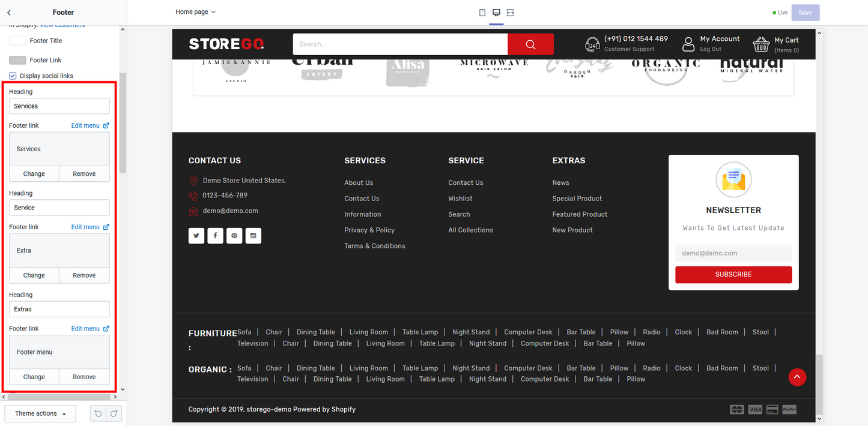Click the Footer Title color swatch

pos(17,40)
